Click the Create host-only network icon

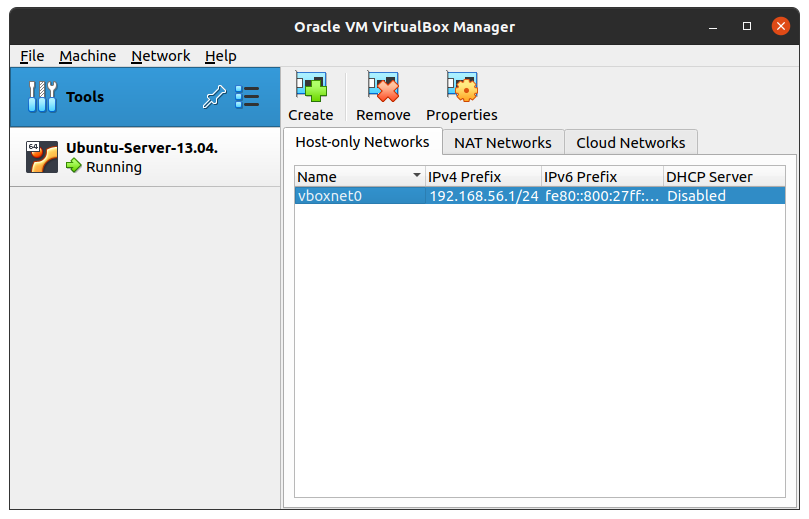tap(311, 87)
